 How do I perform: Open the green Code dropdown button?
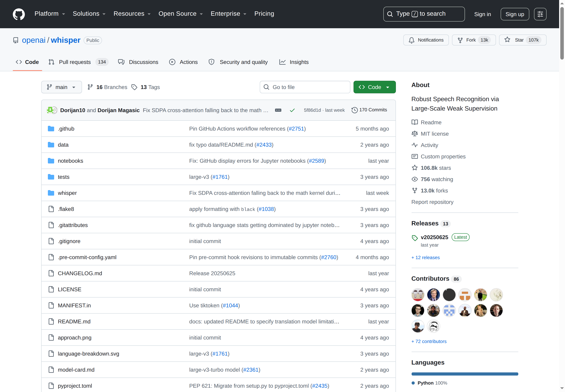(375, 87)
